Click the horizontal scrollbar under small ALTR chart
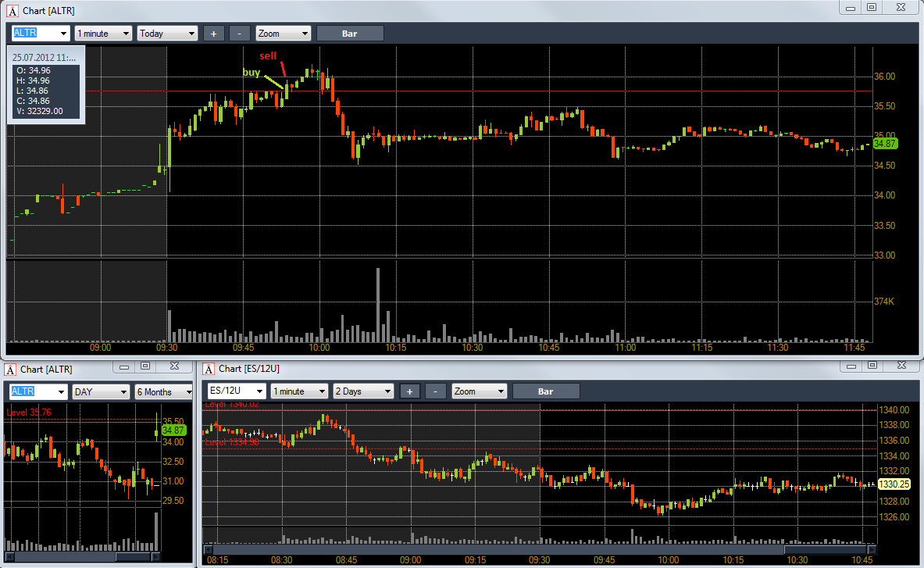924x568 pixels. 83,557
